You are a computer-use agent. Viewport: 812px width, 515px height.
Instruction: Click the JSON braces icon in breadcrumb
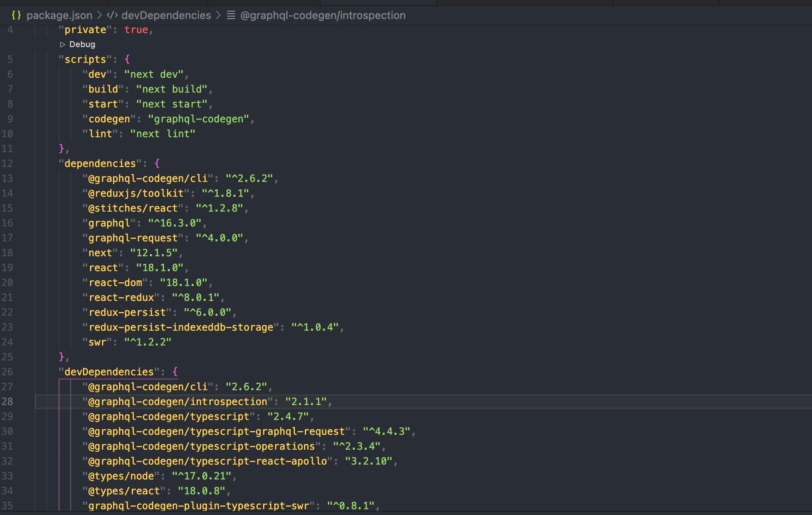16,15
